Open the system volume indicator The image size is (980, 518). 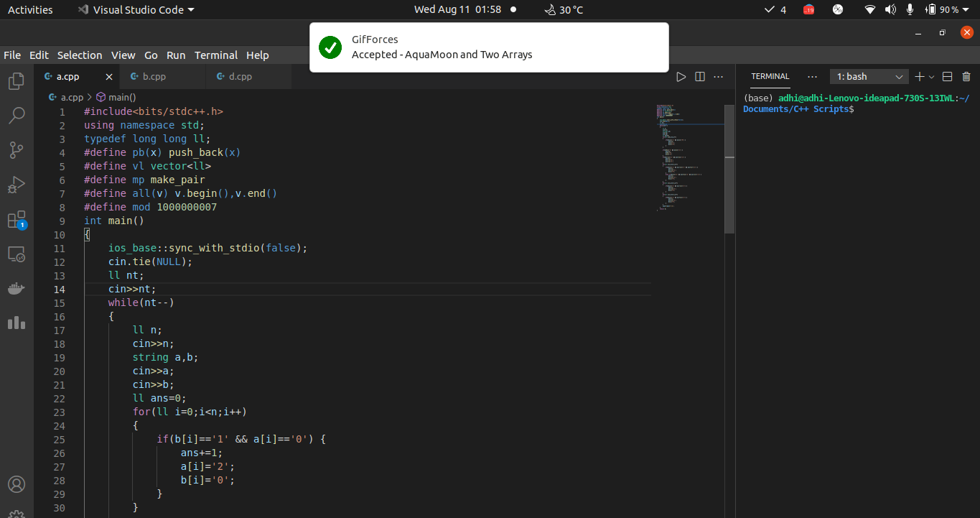pos(890,10)
